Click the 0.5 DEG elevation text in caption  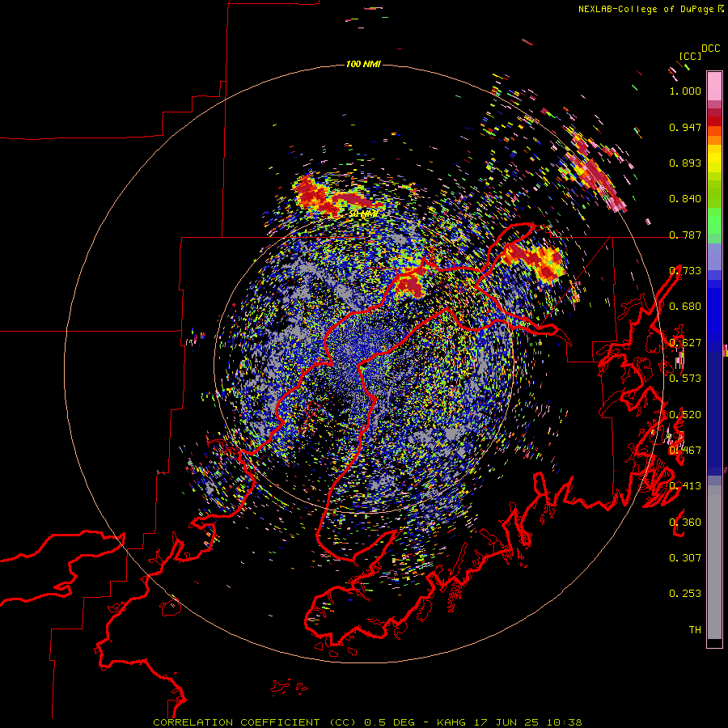pyautogui.click(x=389, y=722)
